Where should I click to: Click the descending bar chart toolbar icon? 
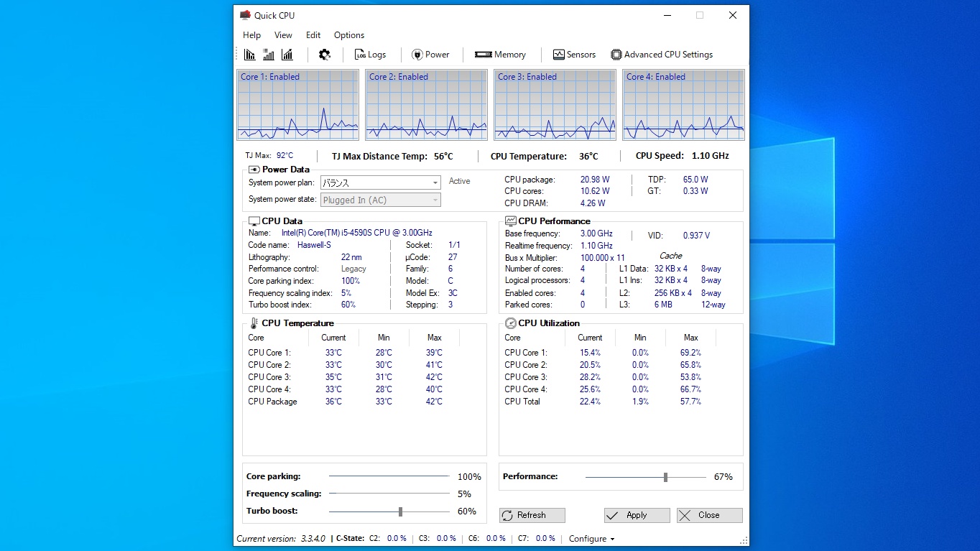pos(249,55)
